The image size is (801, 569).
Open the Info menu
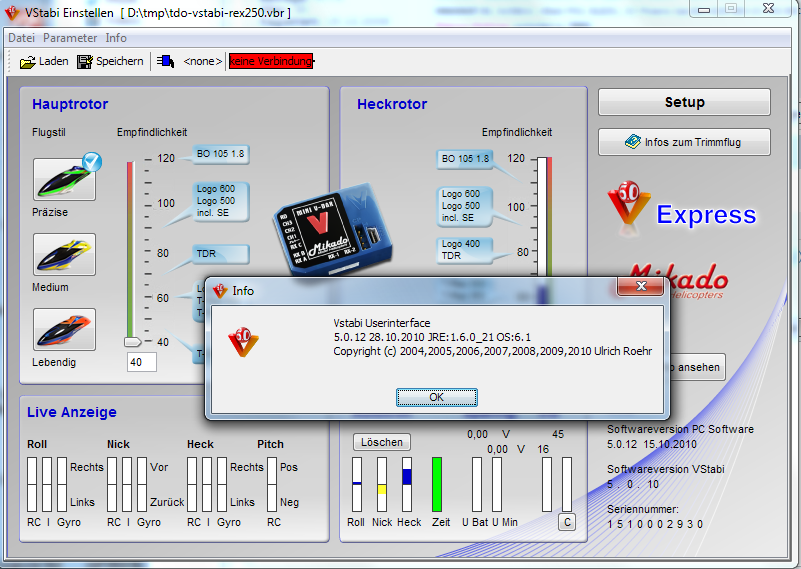116,38
